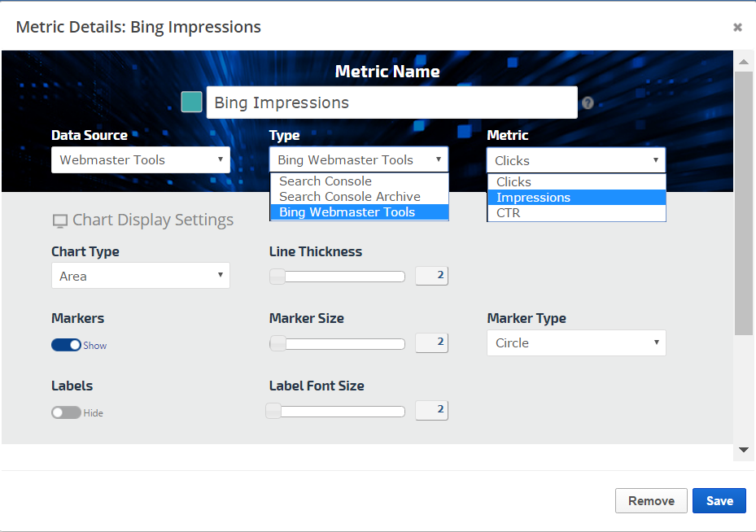Click the Save button
The image size is (756, 532).
click(x=719, y=501)
